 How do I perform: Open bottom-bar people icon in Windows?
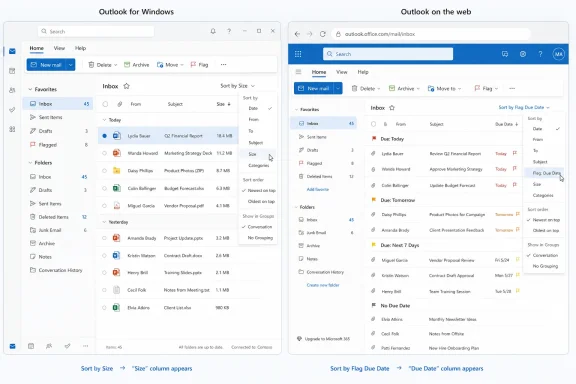click(49, 346)
